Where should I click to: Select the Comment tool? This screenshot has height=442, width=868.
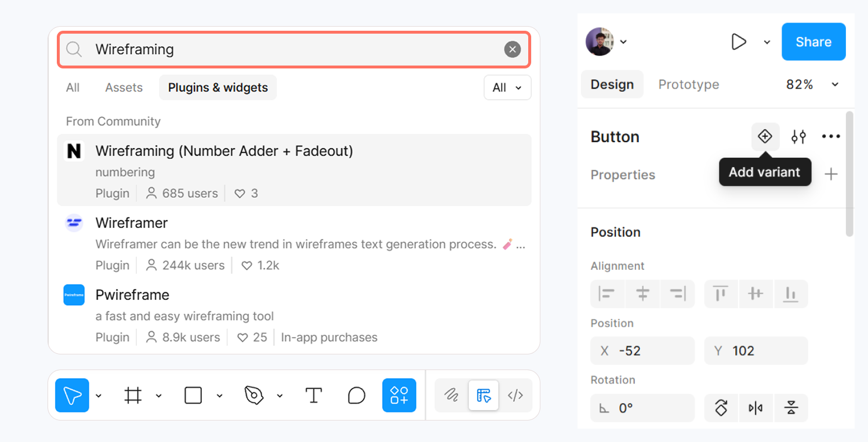point(357,396)
